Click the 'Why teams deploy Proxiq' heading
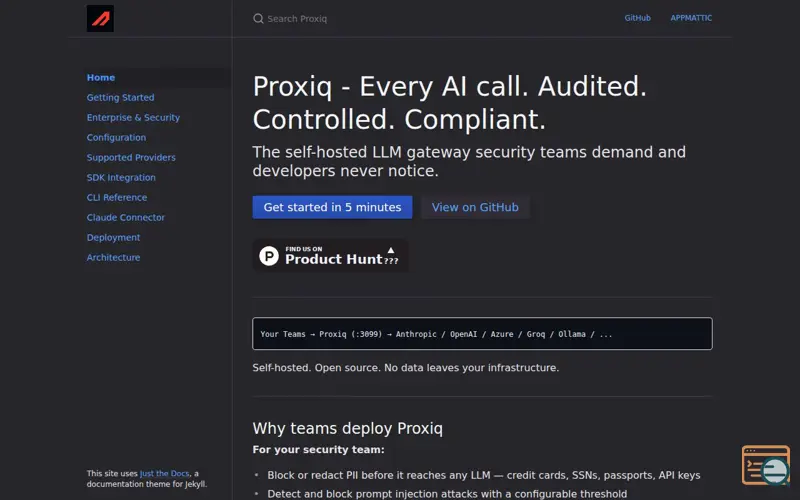Viewport: 800px width, 500px height. pyautogui.click(x=347, y=428)
